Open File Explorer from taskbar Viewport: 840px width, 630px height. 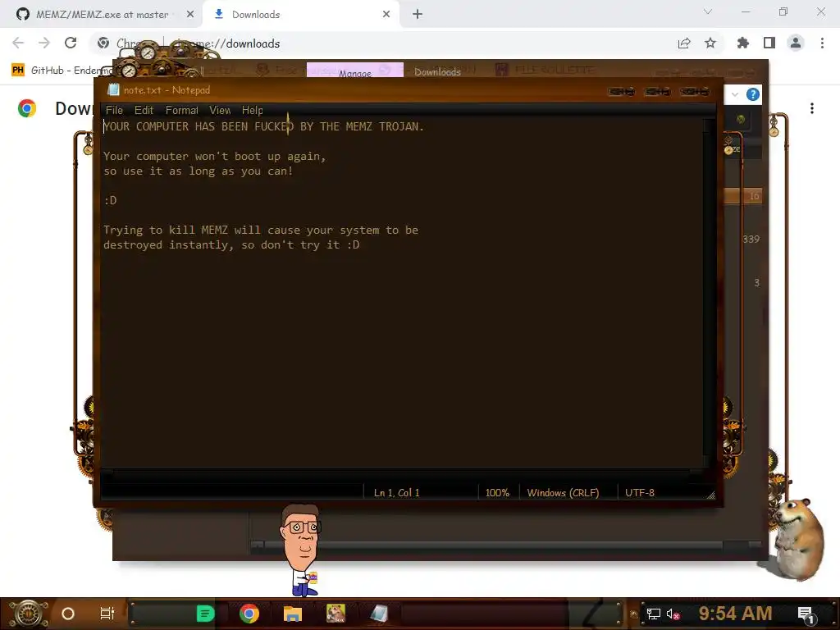[x=293, y=614]
